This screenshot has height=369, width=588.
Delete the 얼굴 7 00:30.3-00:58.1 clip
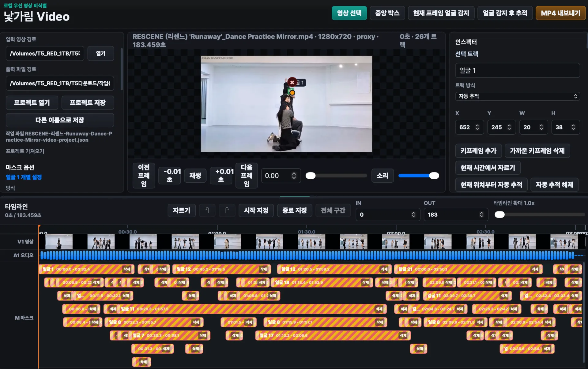[203, 336]
